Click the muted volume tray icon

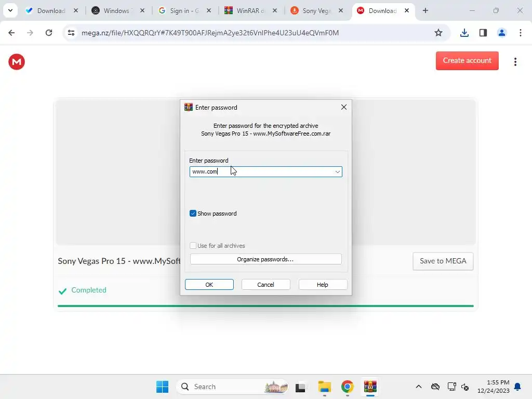click(x=465, y=387)
